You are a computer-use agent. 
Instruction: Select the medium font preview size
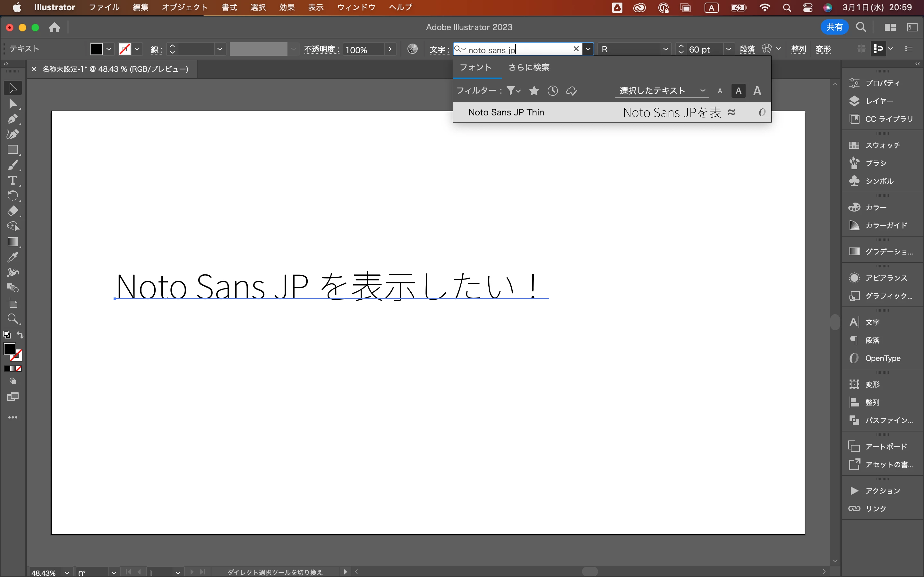coord(739,91)
